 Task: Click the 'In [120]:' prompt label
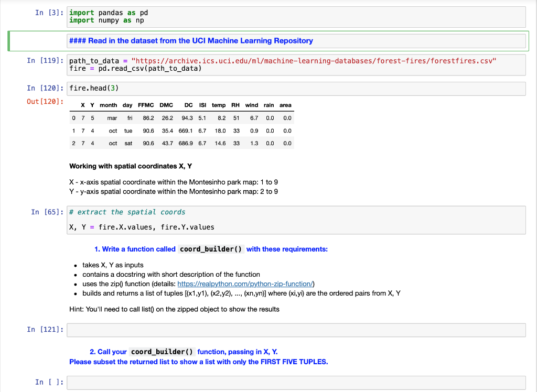coord(44,88)
